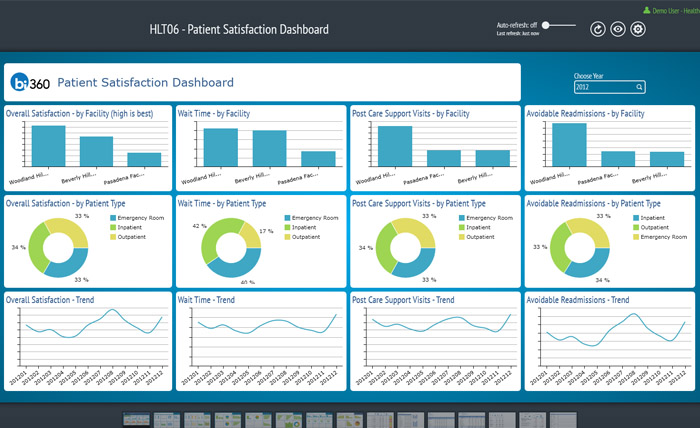Click the '42 %' label on Wait Time donut
The height and width of the screenshot is (428, 700).
199,226
